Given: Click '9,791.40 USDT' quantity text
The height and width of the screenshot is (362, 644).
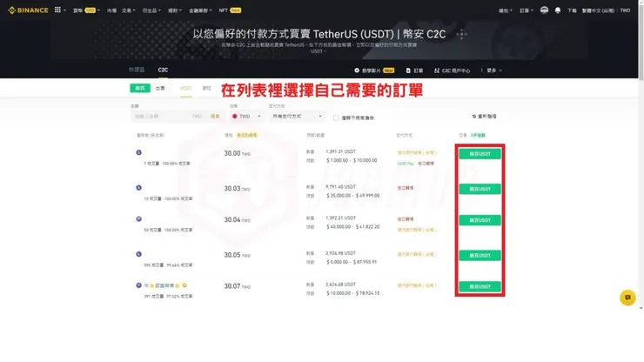Looking at the screenshot, I should pos(340,186).
